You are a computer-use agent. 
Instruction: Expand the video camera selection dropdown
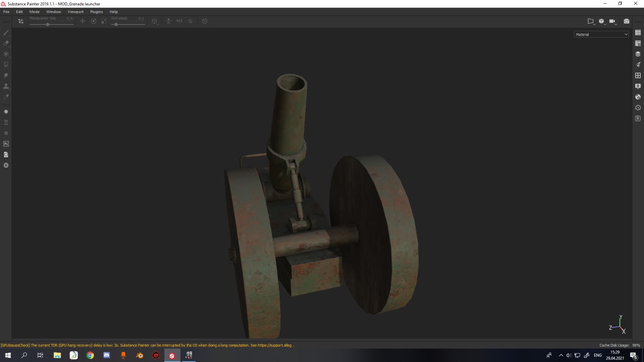point(613,21)
